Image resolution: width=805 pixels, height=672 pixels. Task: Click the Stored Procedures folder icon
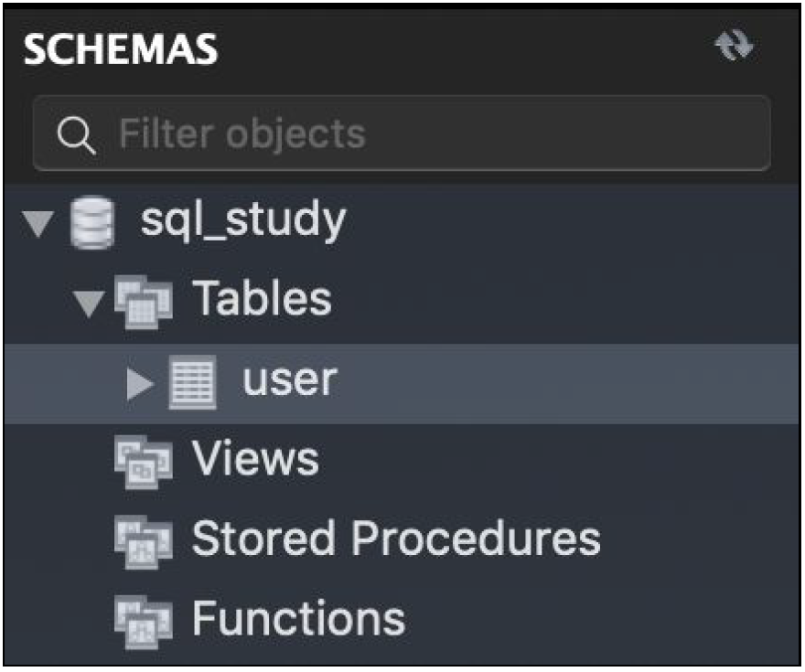coord(144,541)
